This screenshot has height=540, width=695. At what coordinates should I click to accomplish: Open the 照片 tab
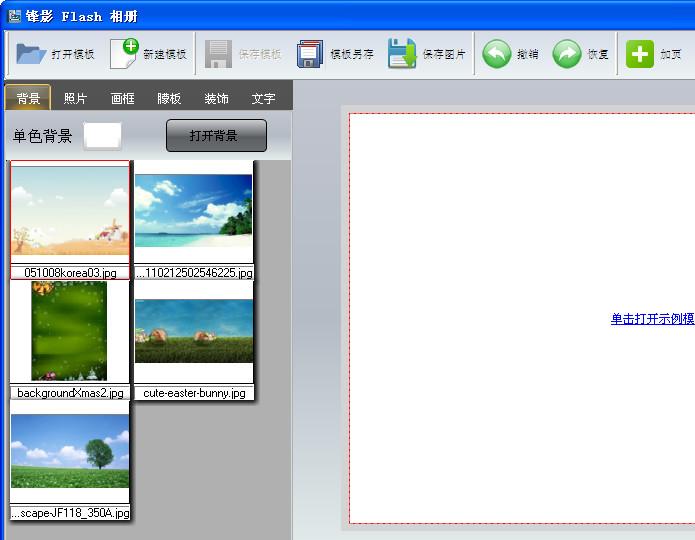click(75, 98)
